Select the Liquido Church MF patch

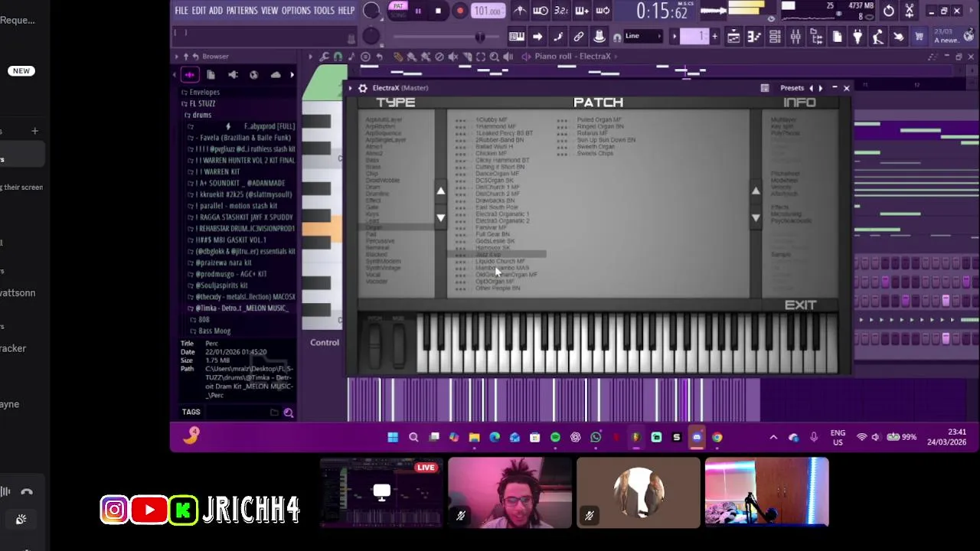click(x=500, y=261)
